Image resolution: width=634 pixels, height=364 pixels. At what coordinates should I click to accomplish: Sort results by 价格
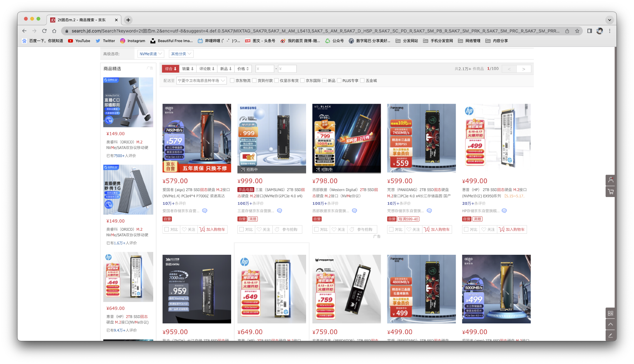coord(243,69)
